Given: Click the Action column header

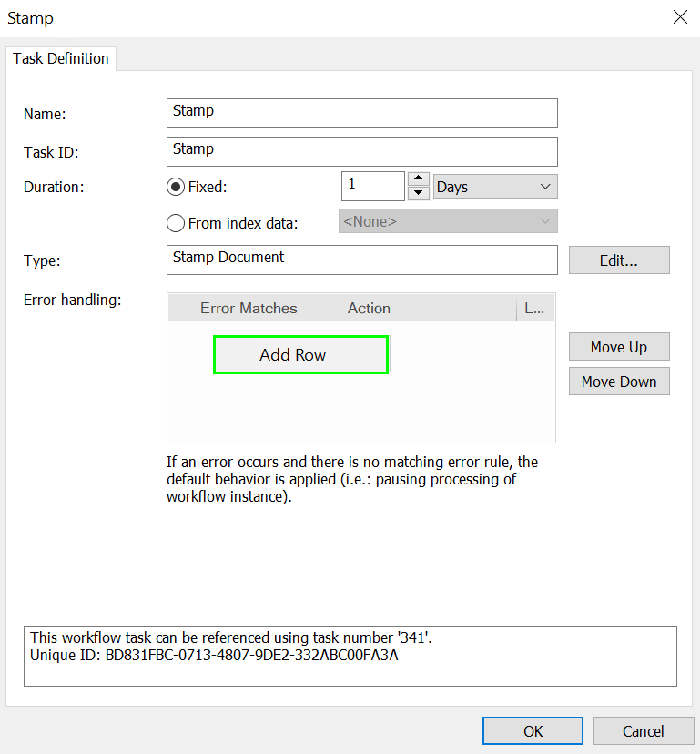Looking at the screenshot, I should (x=428, y=308).
